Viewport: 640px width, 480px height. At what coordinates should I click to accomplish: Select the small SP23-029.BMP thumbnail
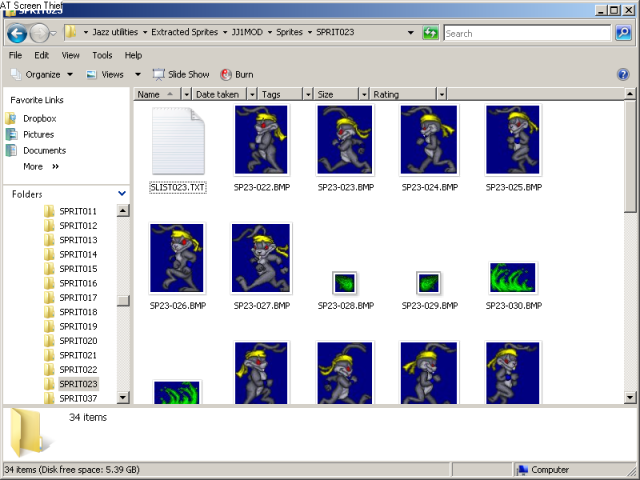click(x=429, y=283)
